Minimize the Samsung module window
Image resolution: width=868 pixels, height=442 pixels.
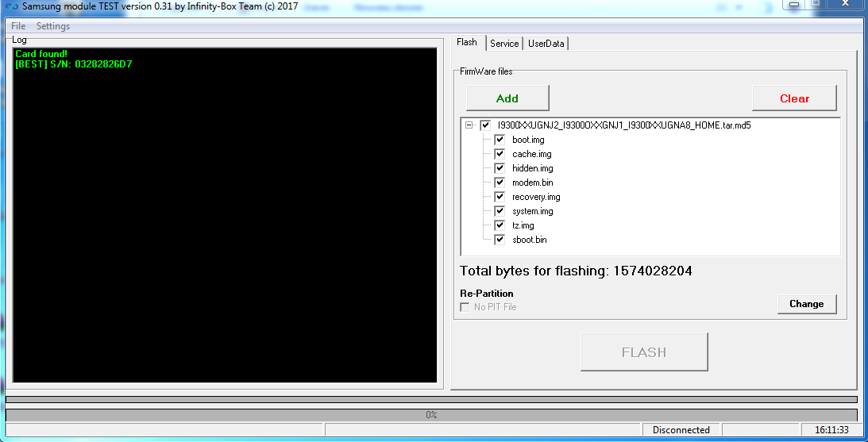[x=794, y=5]
